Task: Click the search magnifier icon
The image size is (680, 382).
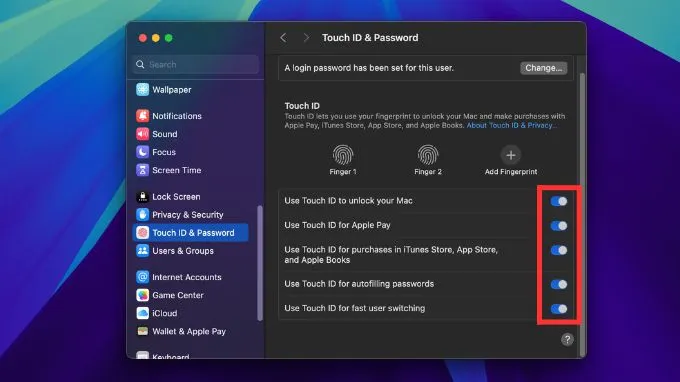Action: pyautogui.click(x=140, y=65)
